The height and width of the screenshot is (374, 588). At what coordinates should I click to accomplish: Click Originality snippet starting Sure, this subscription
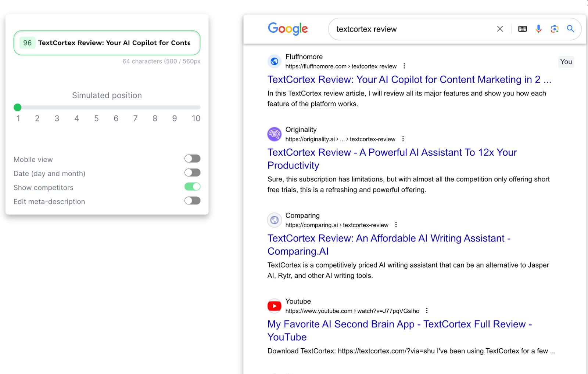tap(409, 184)
